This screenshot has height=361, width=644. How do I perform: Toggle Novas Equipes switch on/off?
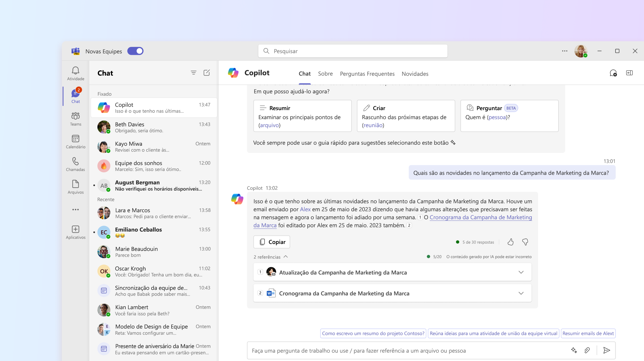(x=136, y=51)
